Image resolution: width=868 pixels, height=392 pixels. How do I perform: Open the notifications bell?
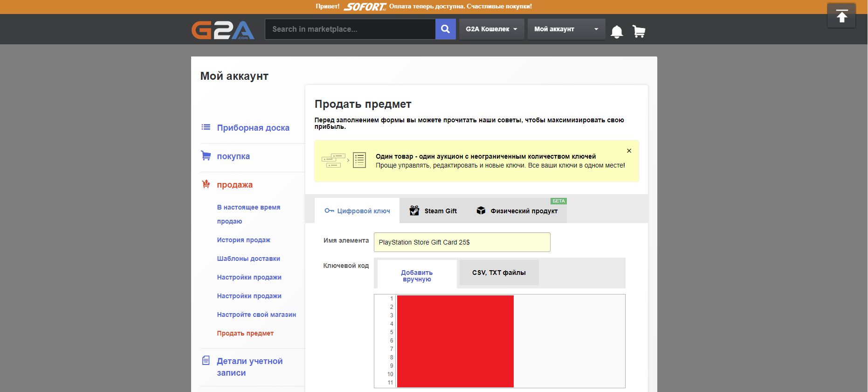(616, 31)
